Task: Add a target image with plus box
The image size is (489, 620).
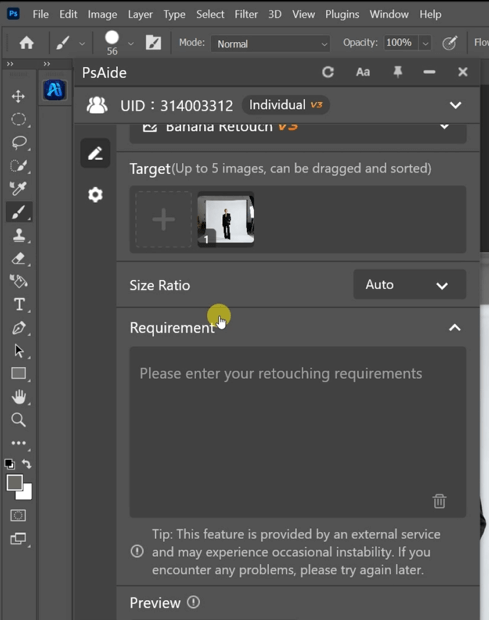Action: (163, 219)
